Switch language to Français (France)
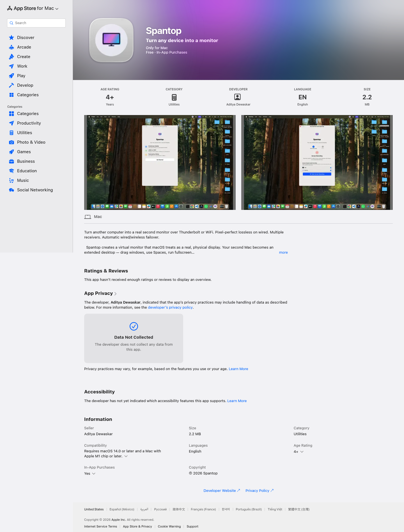This screenshot has width=404, height=532. point(203,510)
